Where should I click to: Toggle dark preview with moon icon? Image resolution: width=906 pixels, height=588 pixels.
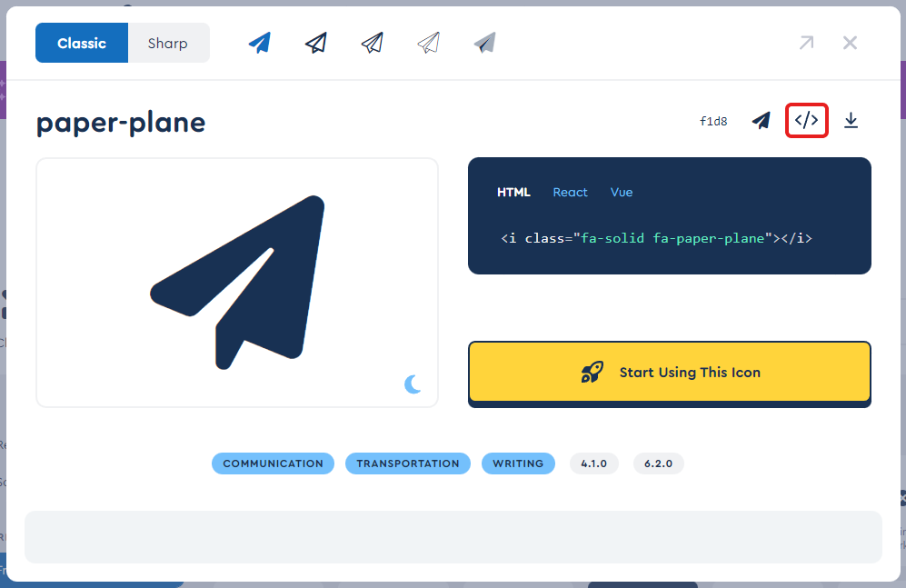[413, 384]
